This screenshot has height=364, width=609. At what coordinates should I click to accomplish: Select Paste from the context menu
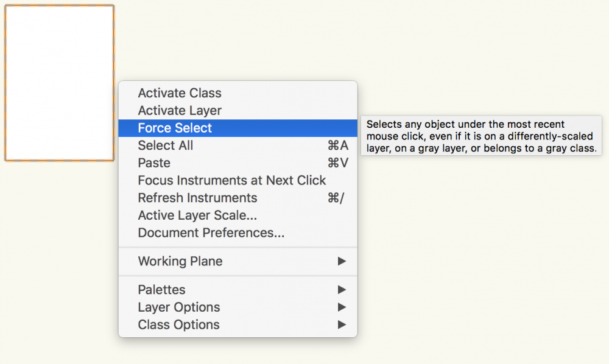pyautogui.click(x=154, y=163)
